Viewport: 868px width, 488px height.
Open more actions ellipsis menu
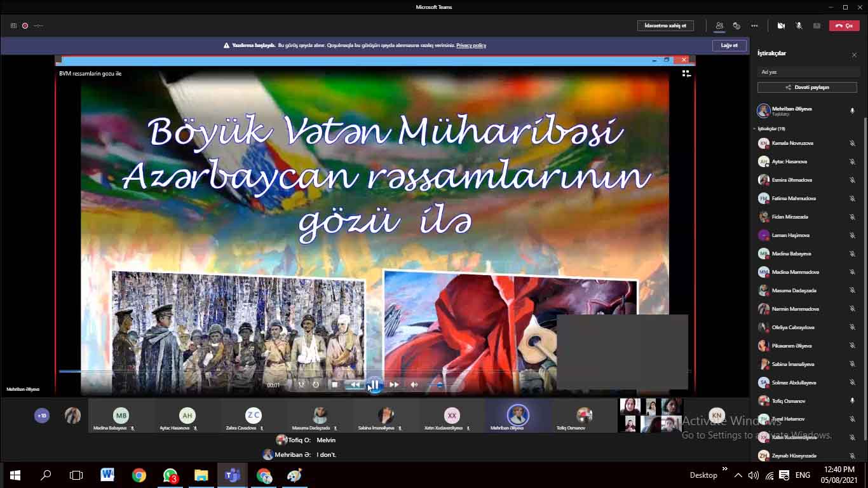(x=754, y=26)
